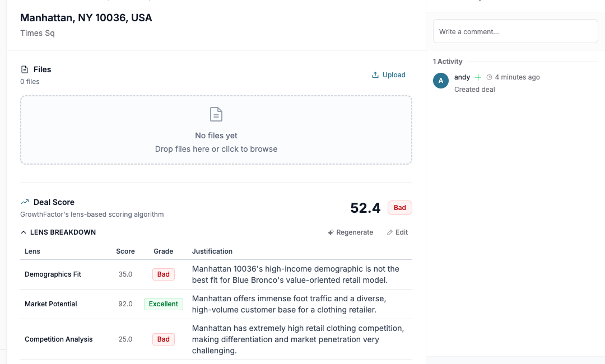Open the Upload action for files

389,74
